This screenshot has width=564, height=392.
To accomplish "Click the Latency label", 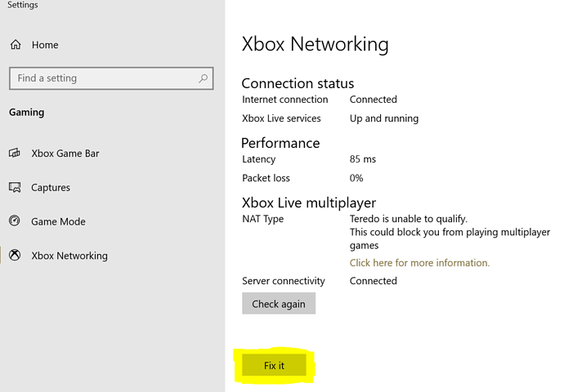I will tap(258, 159).
